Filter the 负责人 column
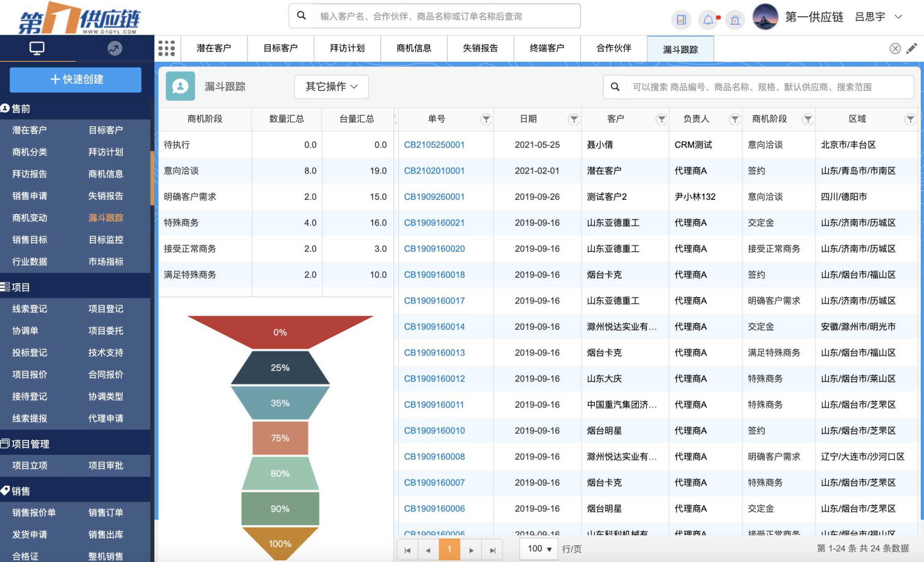This screenshot has width=924, height=562. coord(735,119)
